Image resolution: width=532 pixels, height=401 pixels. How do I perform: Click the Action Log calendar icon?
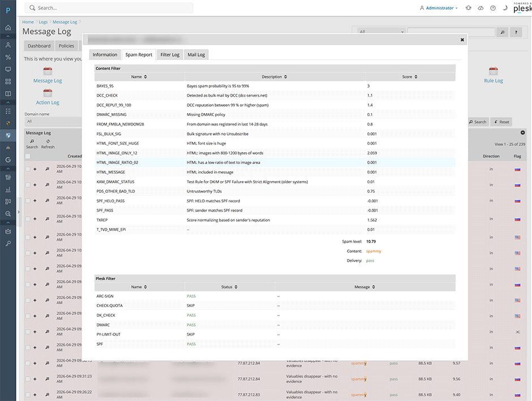click(48, 93)
